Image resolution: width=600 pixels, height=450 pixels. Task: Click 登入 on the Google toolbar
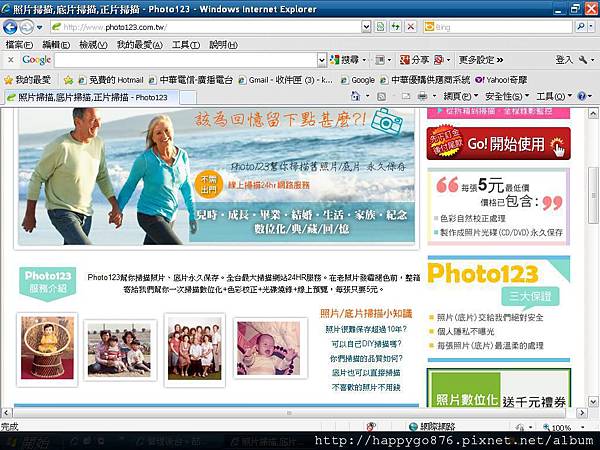(564, 60)
